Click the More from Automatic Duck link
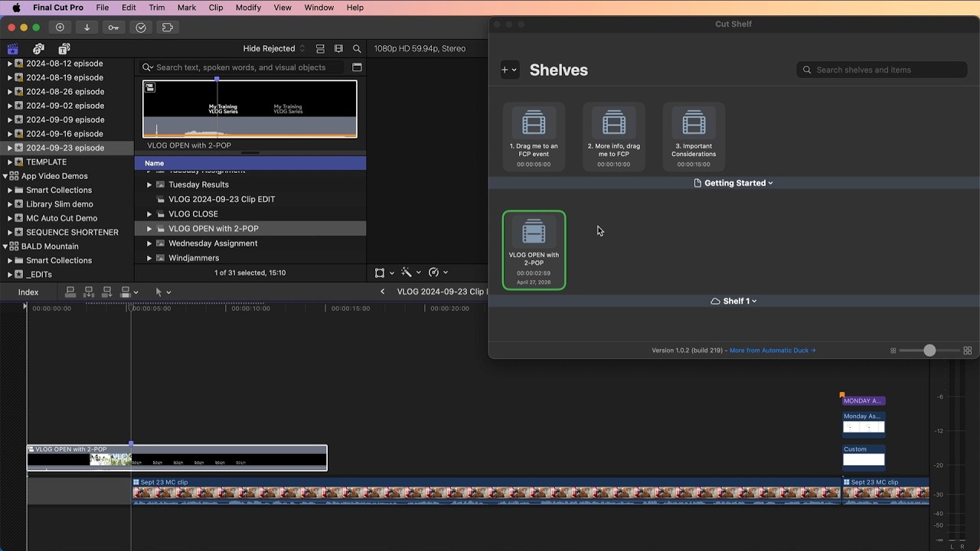The image size is (980, 551). 772,350
